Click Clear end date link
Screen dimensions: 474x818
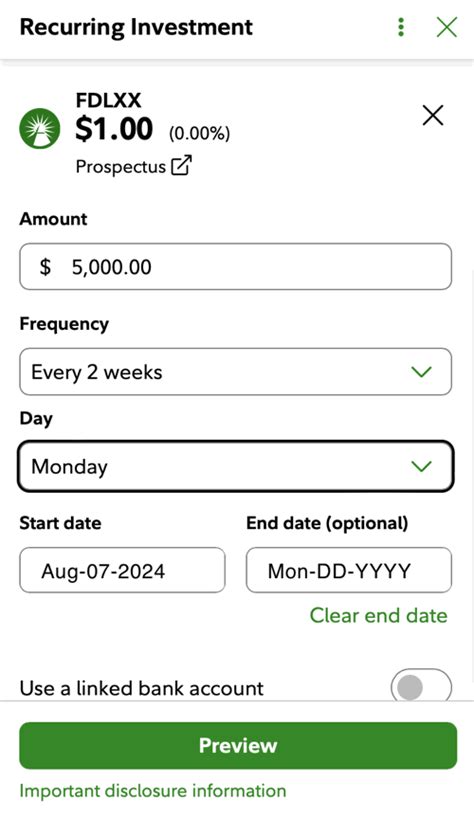tap(379, 616)
